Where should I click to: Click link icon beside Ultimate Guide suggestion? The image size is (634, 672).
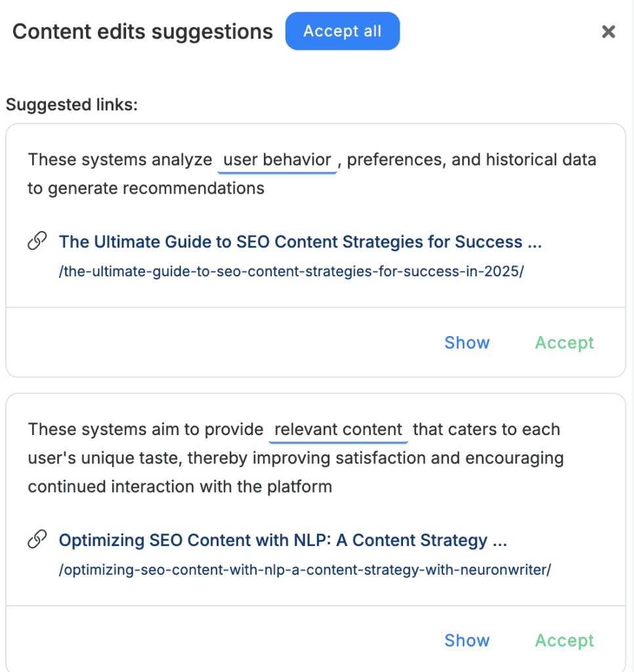click(x=37, y=241)
